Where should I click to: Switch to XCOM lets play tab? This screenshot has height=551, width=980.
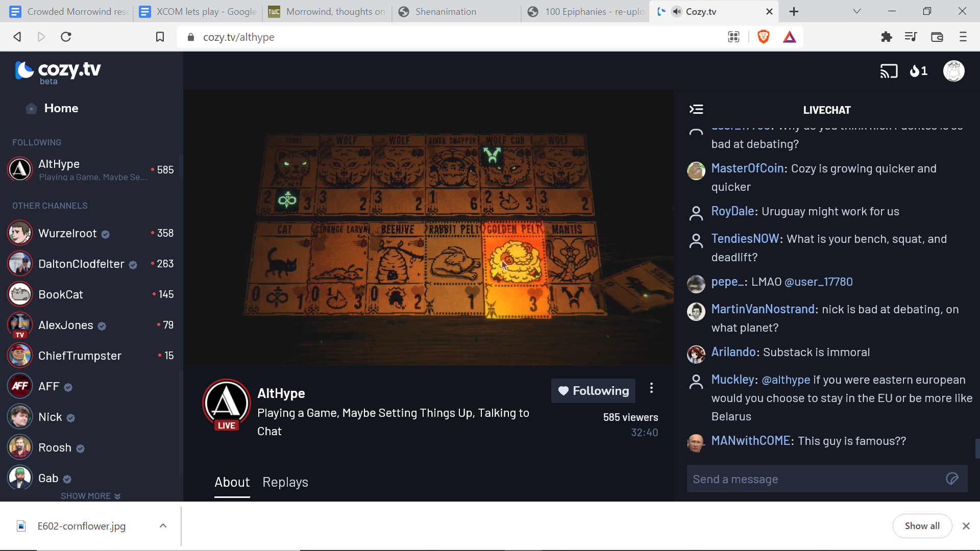[x=198, y=11]
